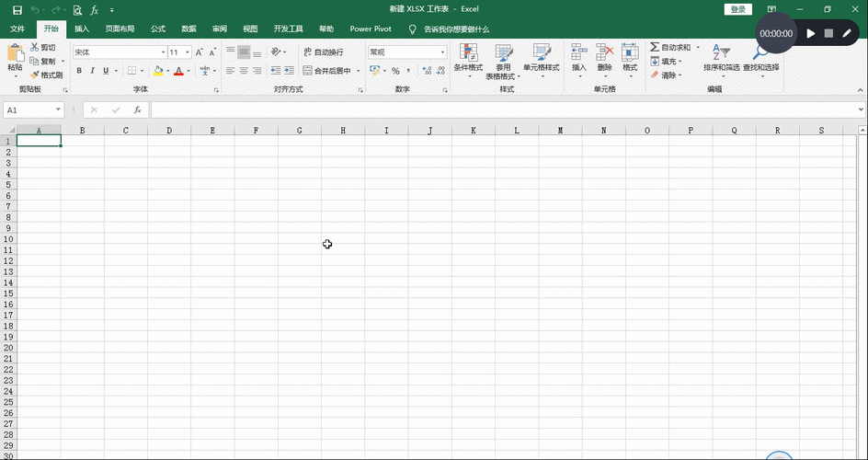Click the Insert cells (插入) icon

coord(579,53)
